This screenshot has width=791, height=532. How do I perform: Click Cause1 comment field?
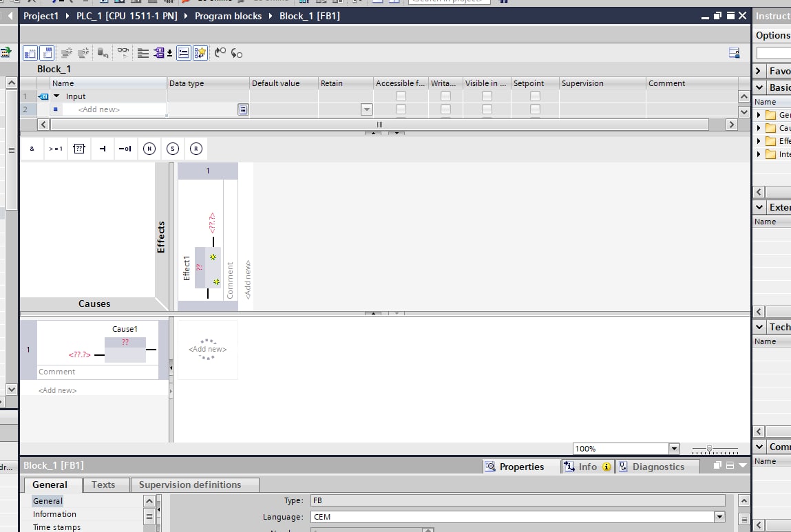[x=98, y=372]
